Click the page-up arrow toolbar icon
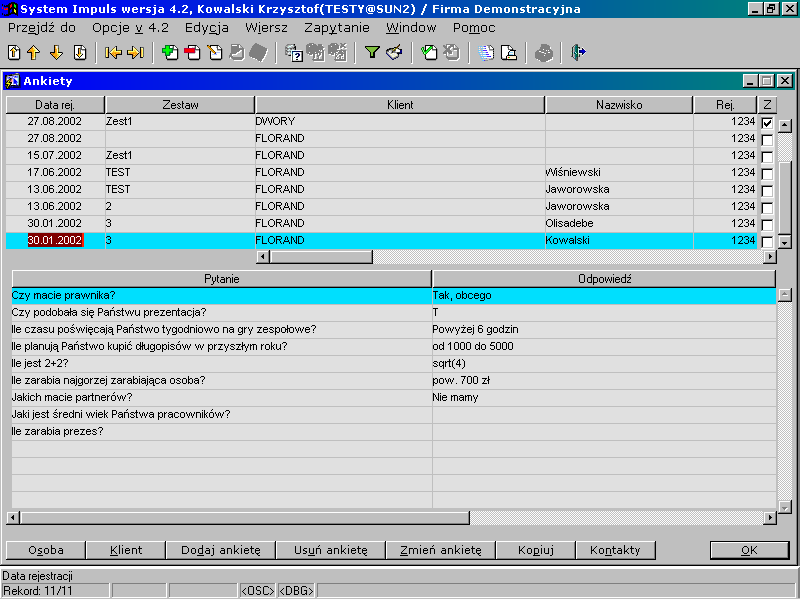Image resolution: width=800 pixels, height=600 pixels. point(14,53)
